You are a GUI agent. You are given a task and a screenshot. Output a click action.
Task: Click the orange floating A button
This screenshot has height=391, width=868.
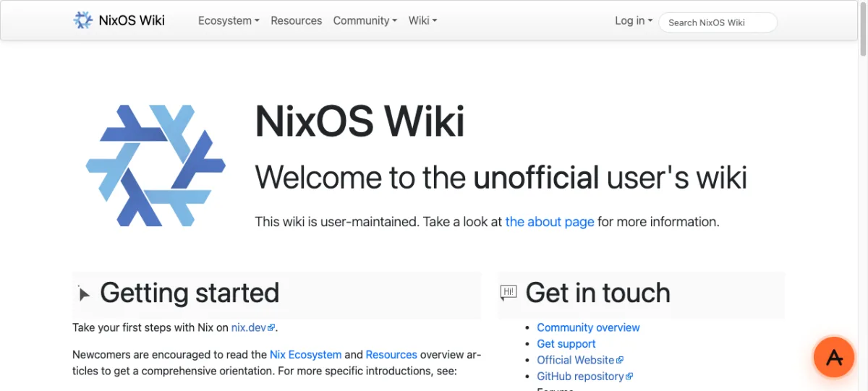pos(834,357)
